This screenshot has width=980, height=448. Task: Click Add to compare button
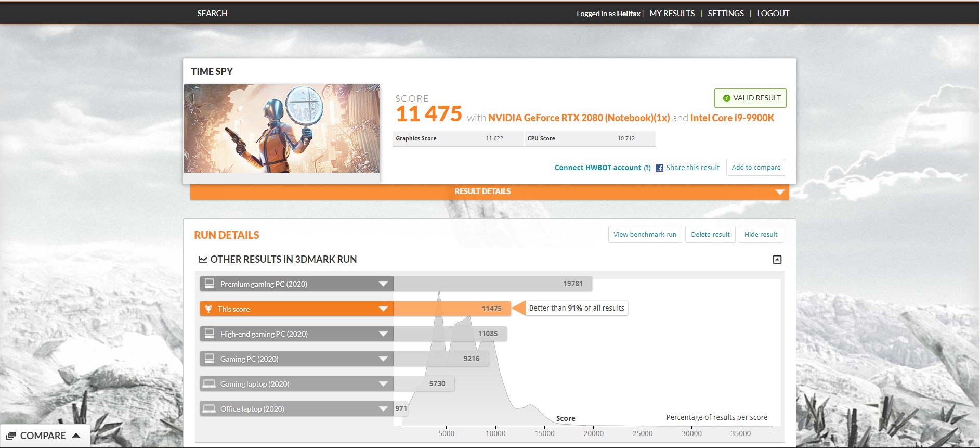coord(756,168)
